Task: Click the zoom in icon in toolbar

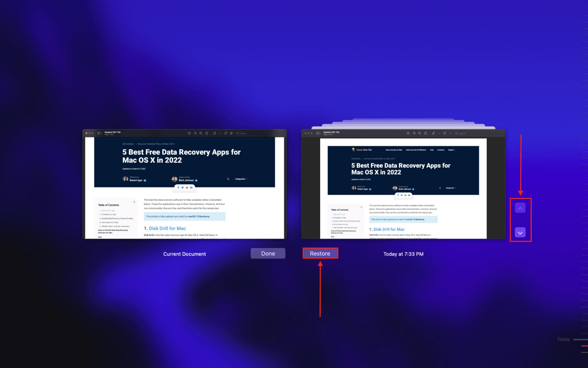Action: 195,133
